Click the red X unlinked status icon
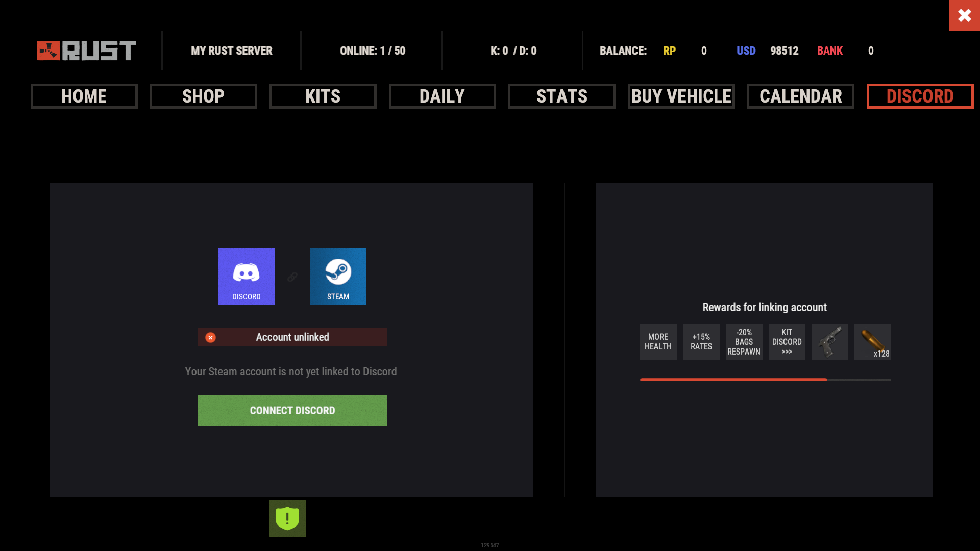 210,337
